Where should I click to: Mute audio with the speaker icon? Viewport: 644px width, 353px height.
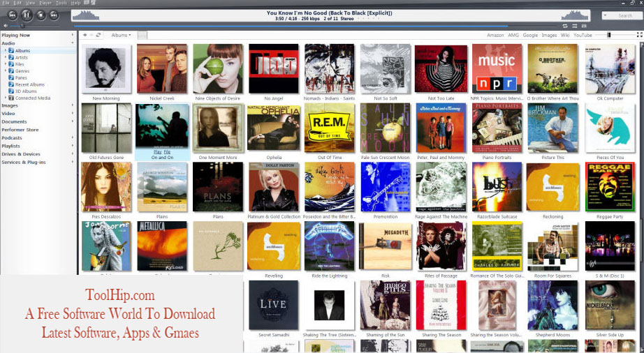(x=6, y=26)
